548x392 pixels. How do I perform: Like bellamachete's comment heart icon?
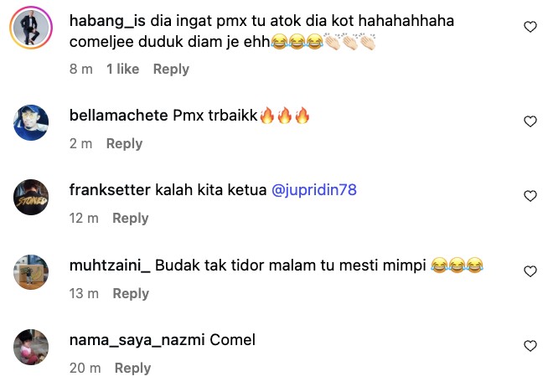pyautogui.click(x=530, y=121)
